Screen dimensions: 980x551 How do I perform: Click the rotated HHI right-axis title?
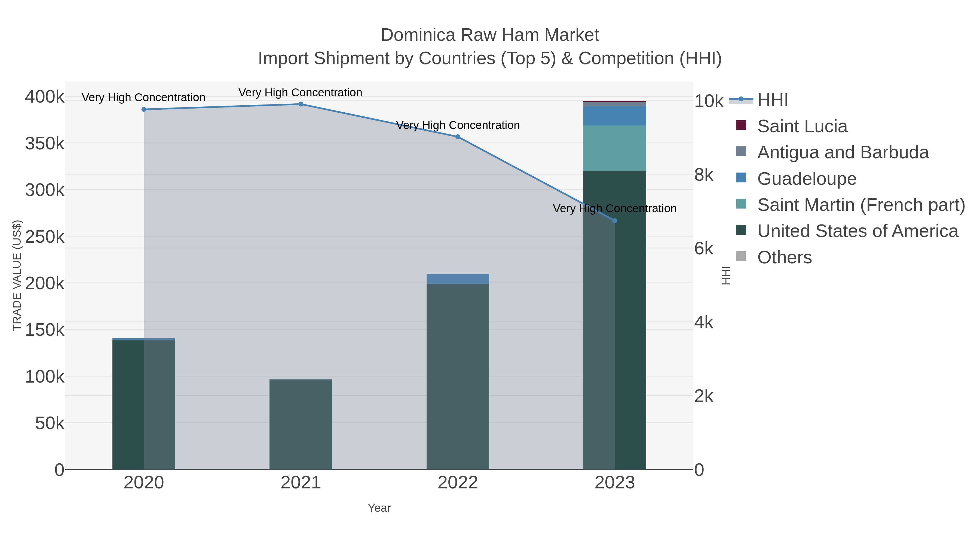pos(726,275)
